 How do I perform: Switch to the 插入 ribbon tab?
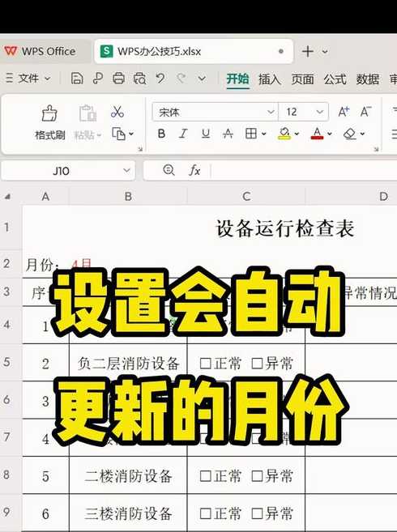[x=270, y=79]
